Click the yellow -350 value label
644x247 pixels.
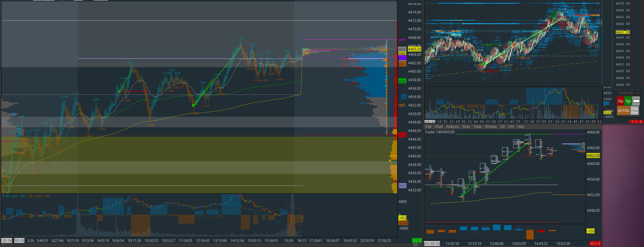[x=591, y=231]
